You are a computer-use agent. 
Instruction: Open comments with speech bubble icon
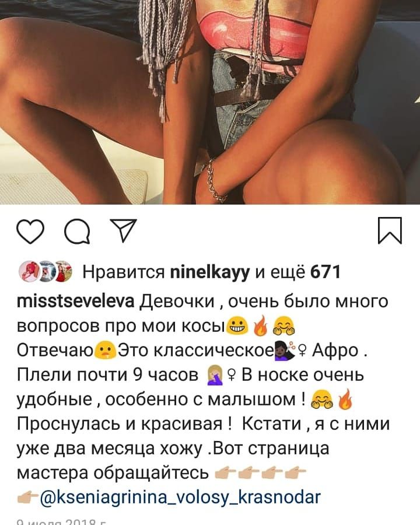point(78,232)
